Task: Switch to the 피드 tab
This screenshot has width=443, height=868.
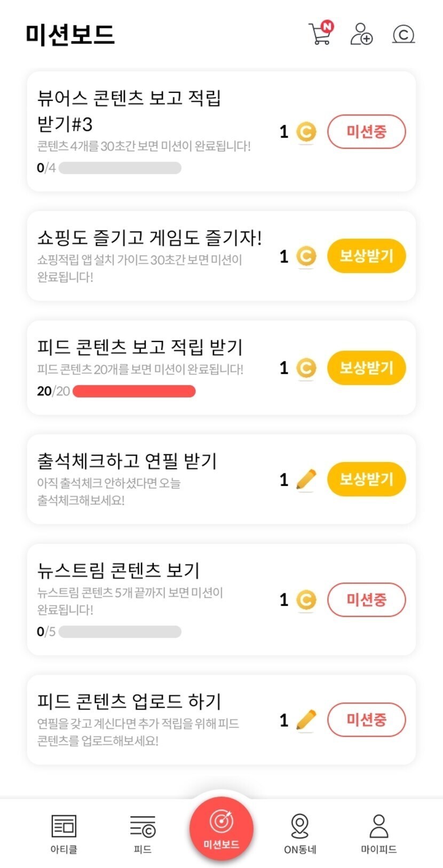Action: tap(143, 833)
